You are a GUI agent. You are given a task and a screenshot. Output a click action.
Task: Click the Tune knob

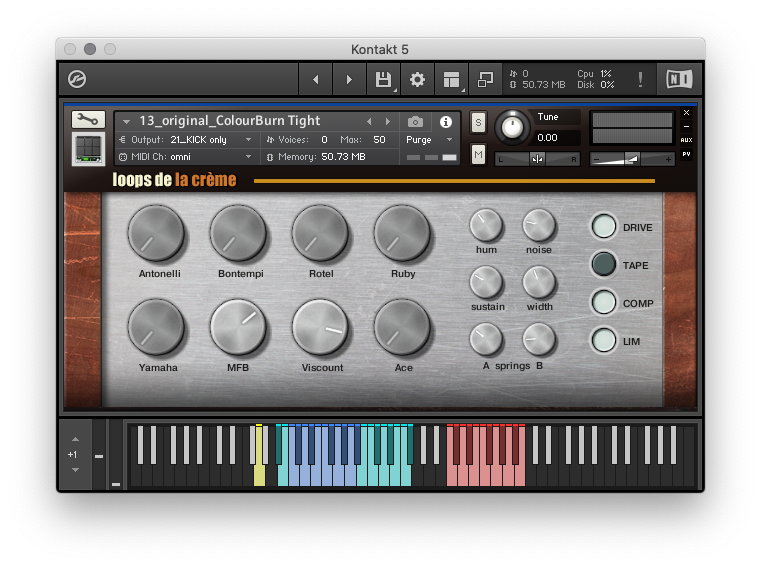pyautogui.click(x=512, y=128)
